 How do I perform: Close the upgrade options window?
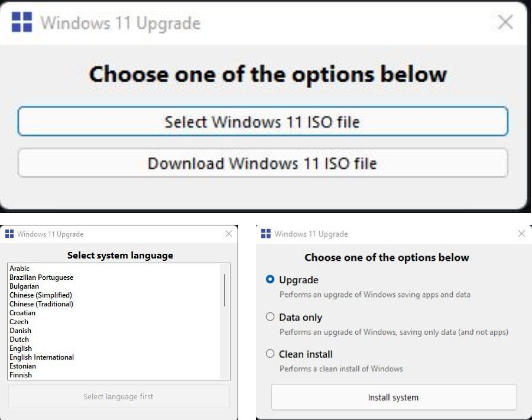(x=521, y=234)
